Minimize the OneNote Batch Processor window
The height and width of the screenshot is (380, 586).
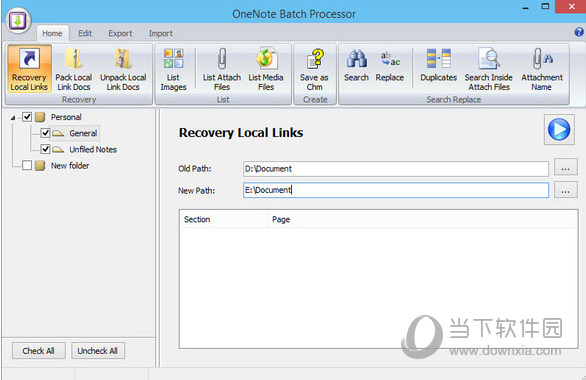[x=525, y=7]
